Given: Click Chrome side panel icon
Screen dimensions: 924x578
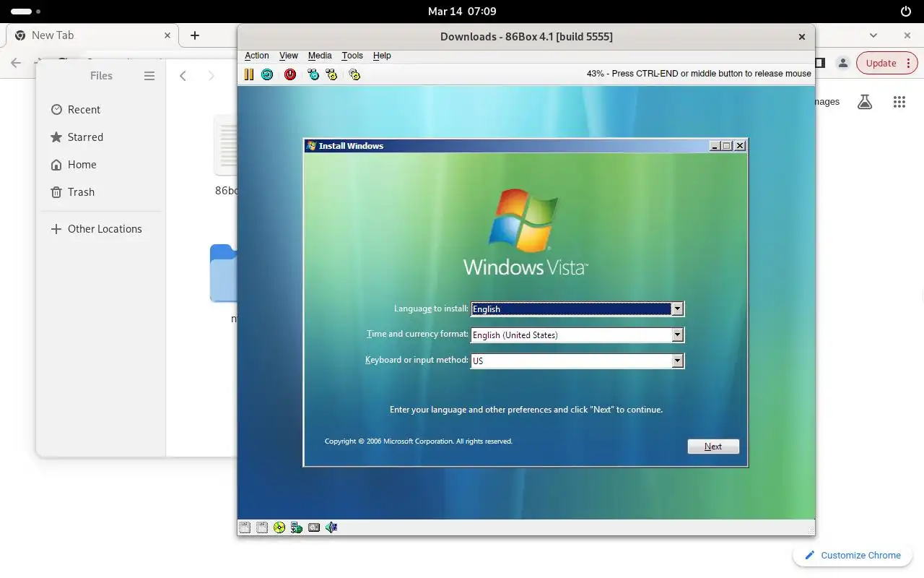Looking at the screenshot, I should click(x=820, y=63).
